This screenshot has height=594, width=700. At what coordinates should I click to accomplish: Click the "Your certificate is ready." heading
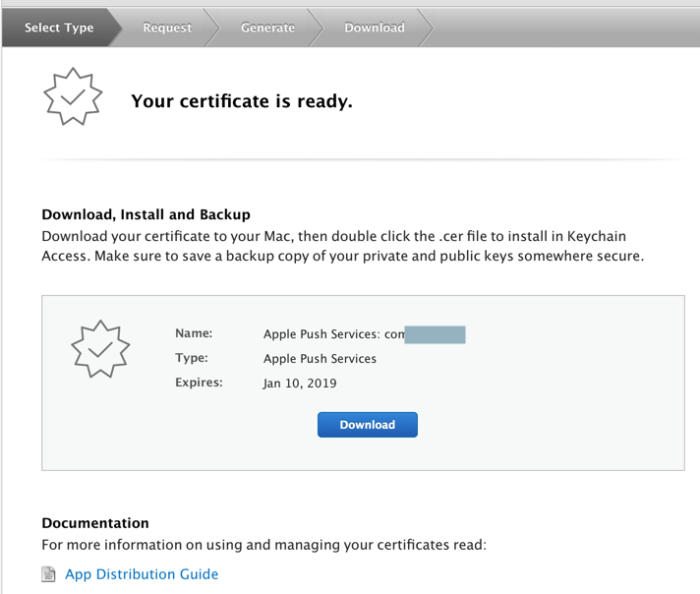[x=241, y=100]
